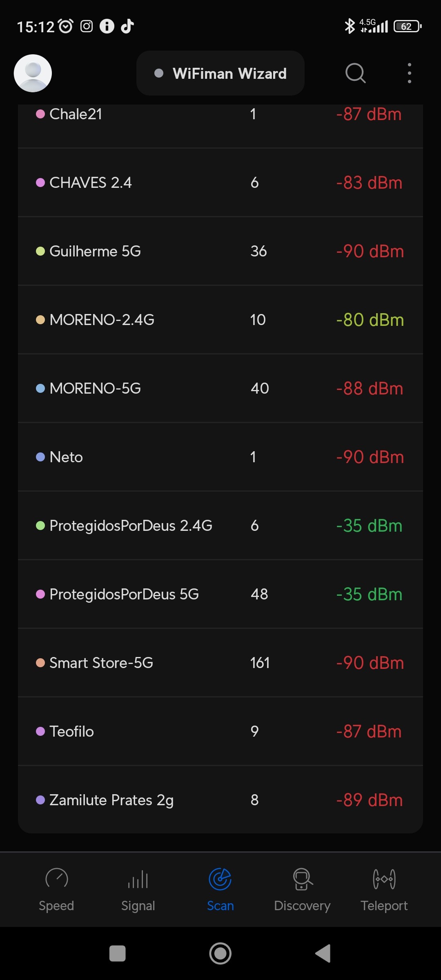Open the three-dot overflow menu
Image resolution: width=441 pixels, height=980 pixels.
point(409,73)
